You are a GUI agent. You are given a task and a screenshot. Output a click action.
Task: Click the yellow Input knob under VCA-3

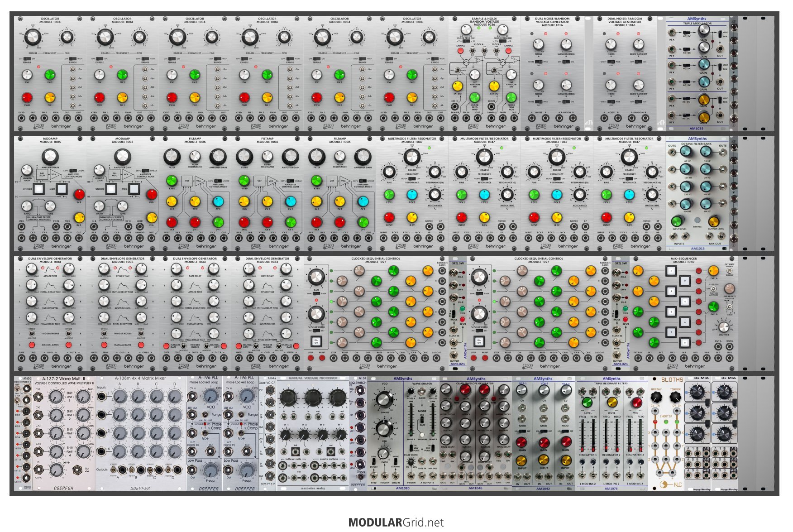tap(565, 460)
